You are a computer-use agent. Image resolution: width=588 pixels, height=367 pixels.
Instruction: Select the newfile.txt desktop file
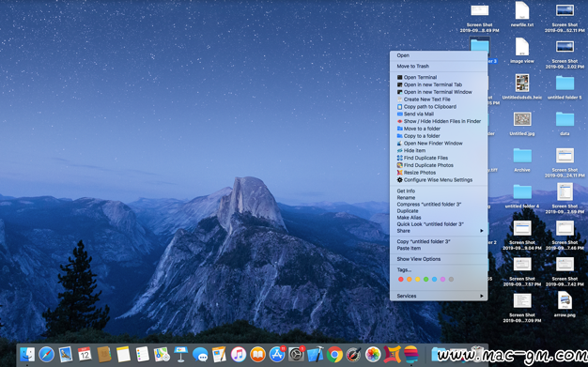[522, 14]
